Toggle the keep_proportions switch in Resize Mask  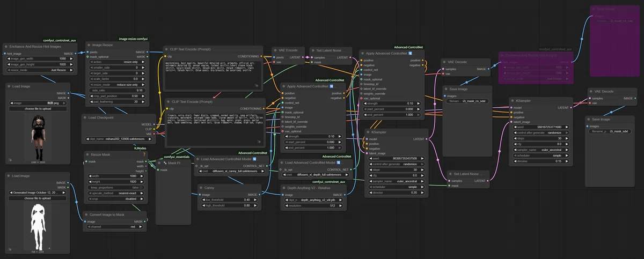[x=115, y=188]
